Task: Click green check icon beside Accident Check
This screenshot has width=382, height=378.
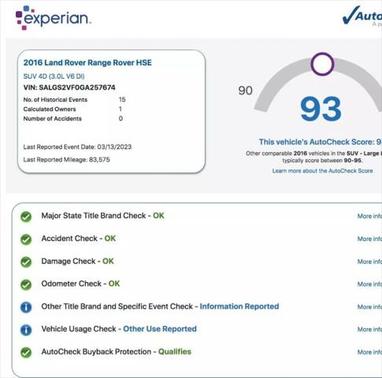Action: click(x=26, y=239)
